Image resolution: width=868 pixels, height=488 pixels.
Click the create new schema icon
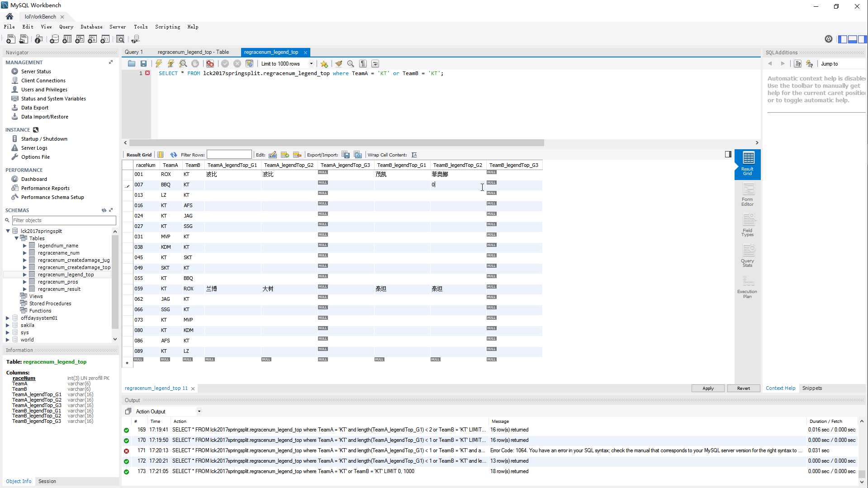(x=54, y=39)
